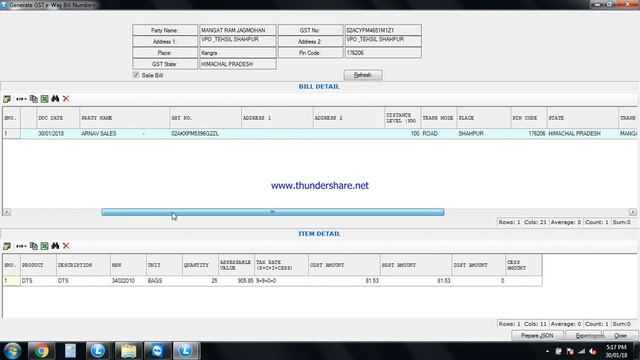
Task: Click CGST AMOUNT column header
Action: click(344, 265)
